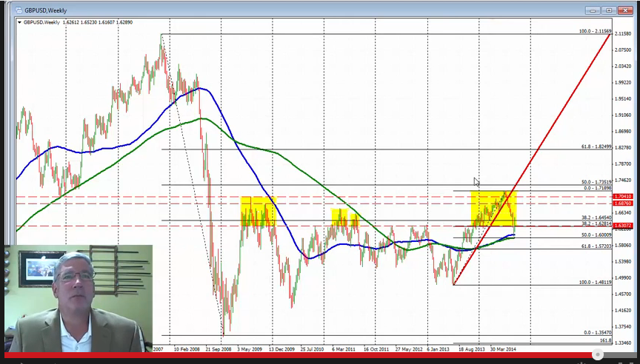Click the 10 Feb 2008 date on time axis
Viewport: 640px width, 364px height.
point(187,349)
